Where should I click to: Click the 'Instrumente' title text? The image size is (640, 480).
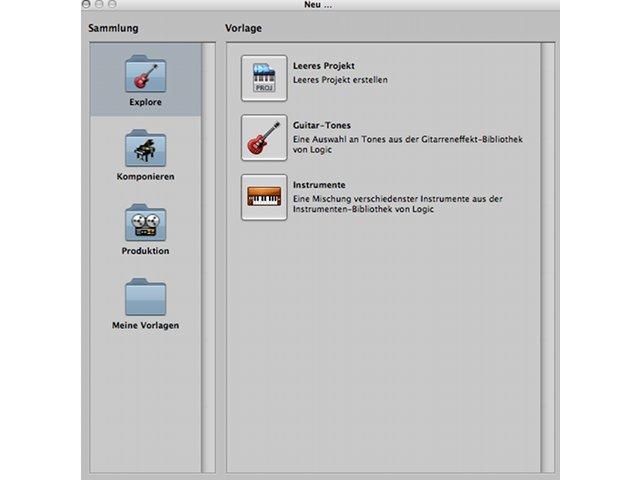point(319,185)
